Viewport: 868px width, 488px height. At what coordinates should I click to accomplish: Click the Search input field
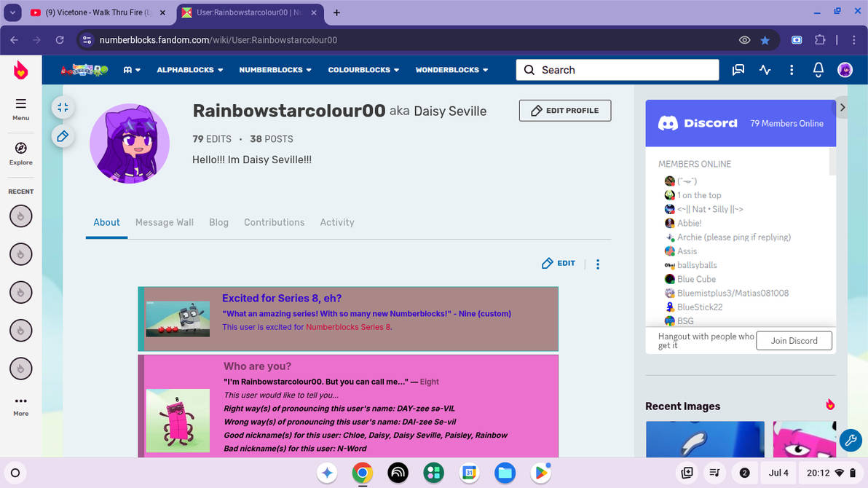pyautogui.click(x=618, y=70)
